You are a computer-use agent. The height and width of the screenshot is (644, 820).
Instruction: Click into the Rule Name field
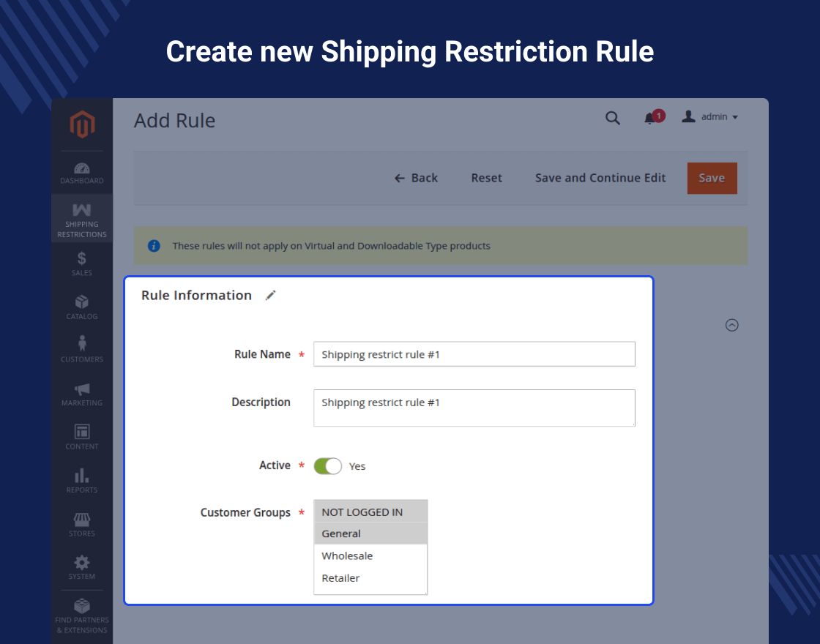[474, 354]
